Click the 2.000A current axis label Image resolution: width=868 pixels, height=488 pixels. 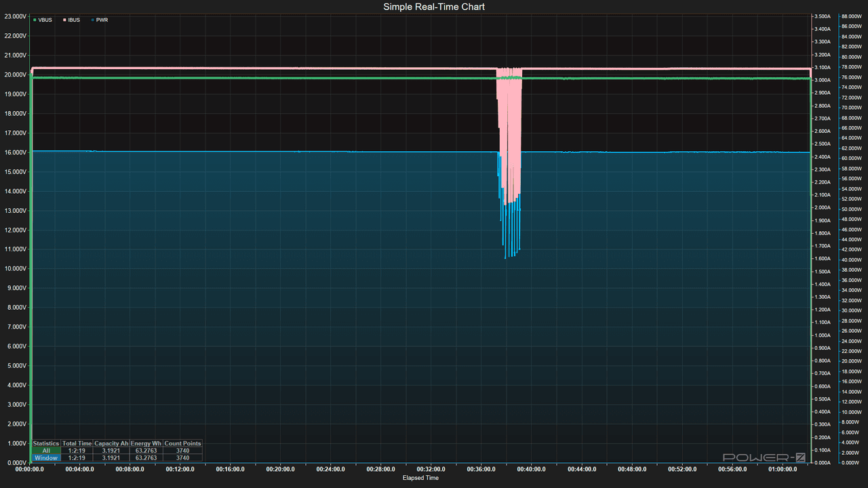(823, 207)
